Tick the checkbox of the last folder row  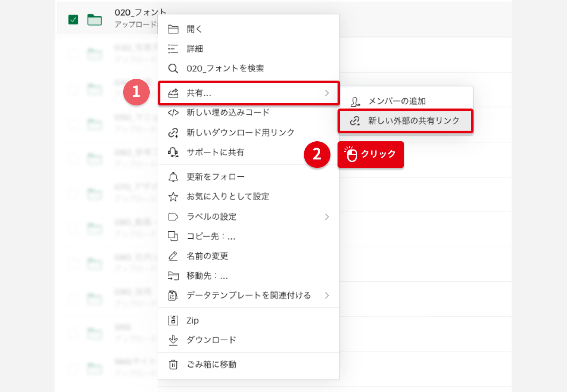tap(73, 369)
